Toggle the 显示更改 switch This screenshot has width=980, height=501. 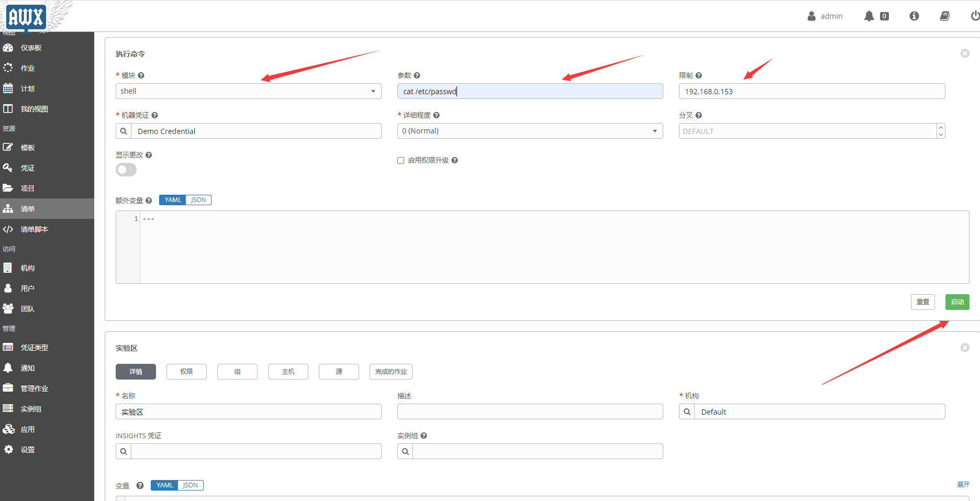coord(126,170)
